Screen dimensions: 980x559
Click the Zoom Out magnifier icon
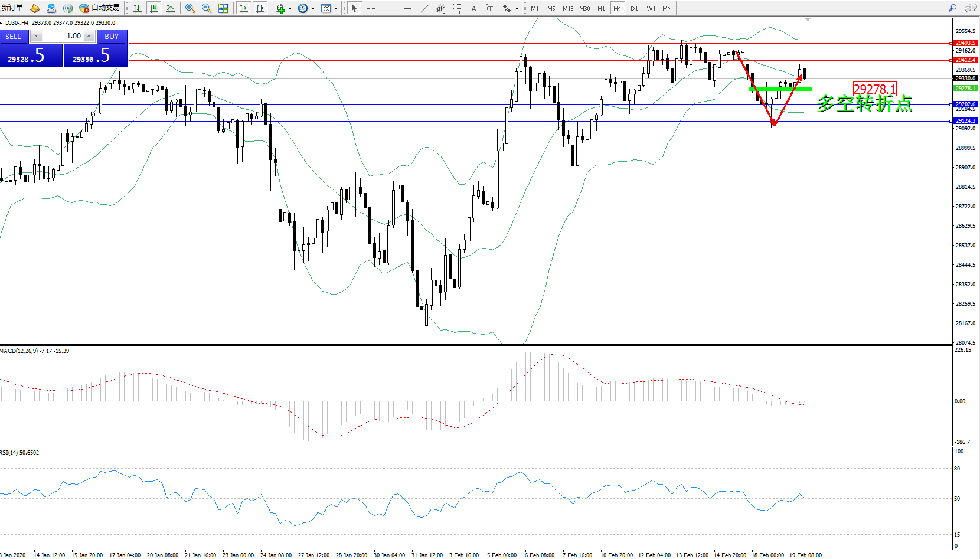(x=207, y=8)
